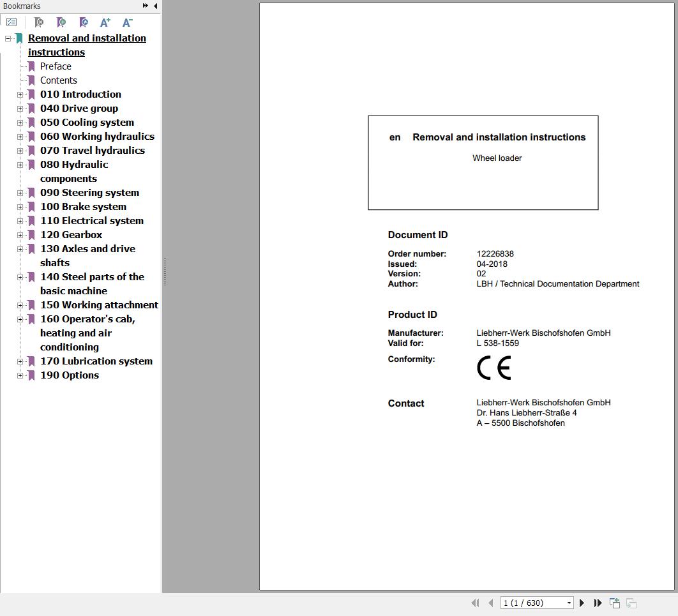Go to previous page

click(x=490, y=603)
